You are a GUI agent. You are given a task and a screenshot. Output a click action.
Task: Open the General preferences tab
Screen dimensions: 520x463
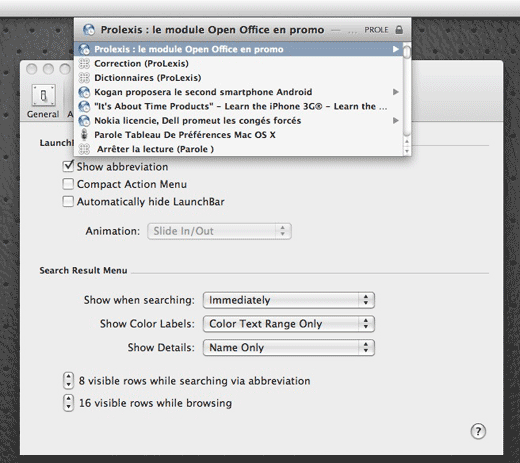pos(43,101)
